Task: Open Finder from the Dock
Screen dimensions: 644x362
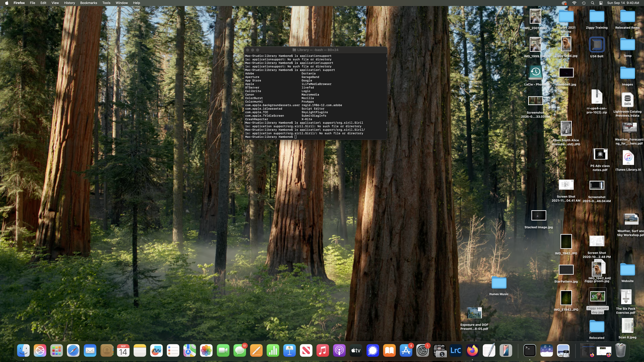Action: [24, 351]
